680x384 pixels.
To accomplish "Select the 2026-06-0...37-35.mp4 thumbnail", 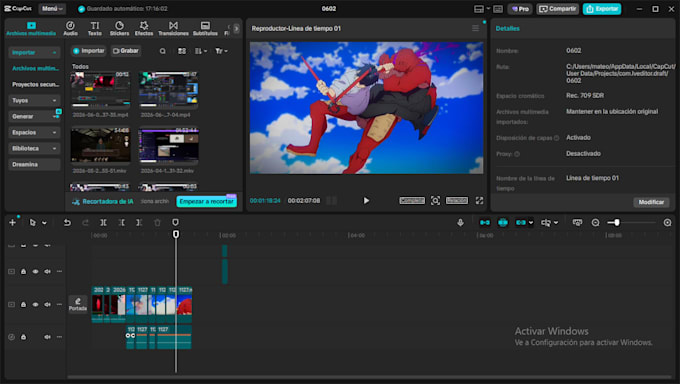I will [101, 90].
